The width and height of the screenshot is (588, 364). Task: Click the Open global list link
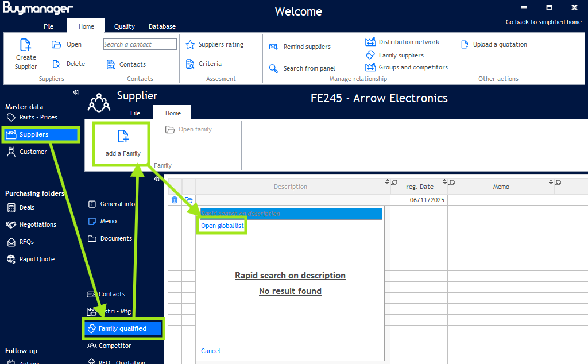[x=222, y=226]
